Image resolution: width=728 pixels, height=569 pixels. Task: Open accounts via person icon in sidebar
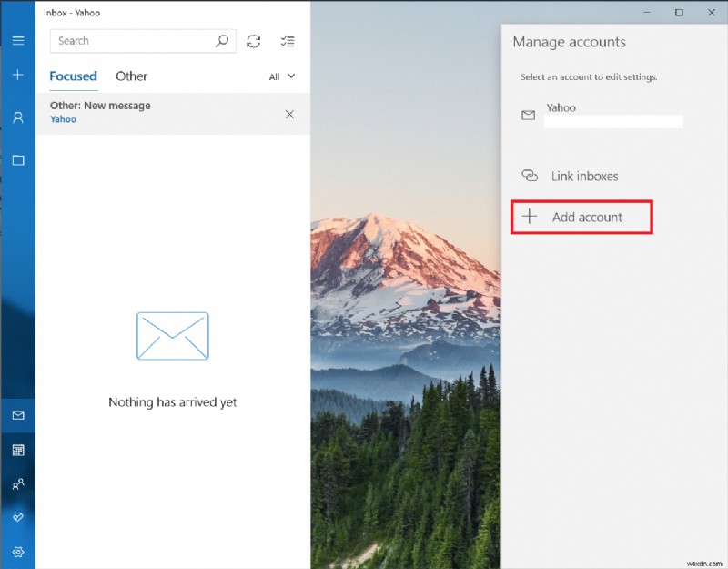pyautogui.click(x=18, y=117)
